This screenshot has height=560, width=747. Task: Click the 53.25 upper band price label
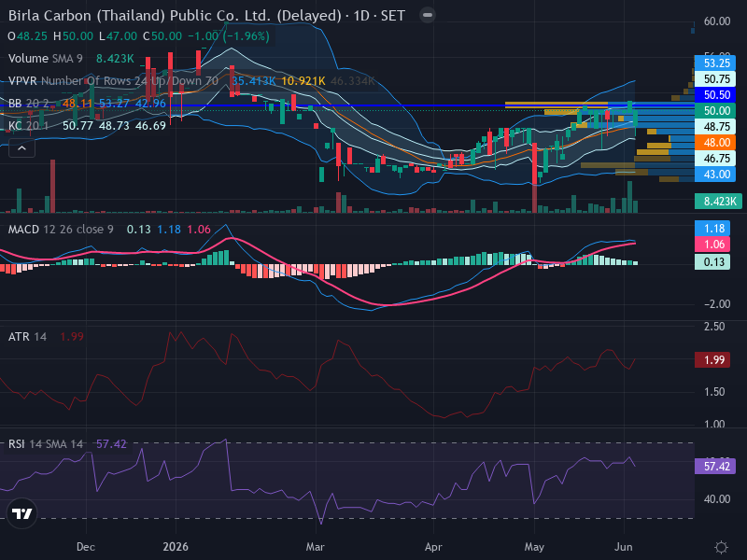pos(715,63)
